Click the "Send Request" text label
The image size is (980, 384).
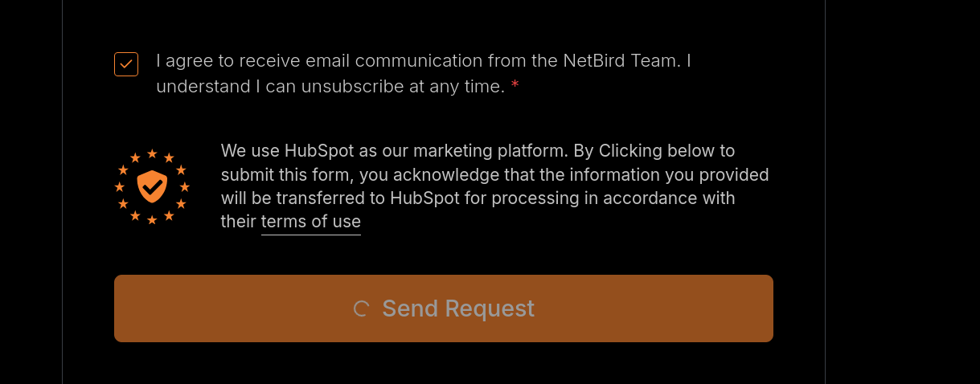click(x=458, y=308)
